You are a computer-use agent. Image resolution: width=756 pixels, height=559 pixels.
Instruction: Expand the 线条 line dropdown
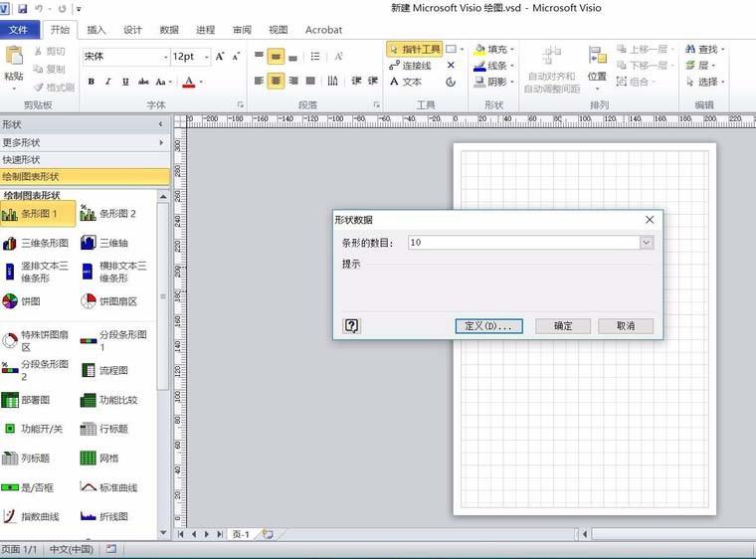(x=512, y=65)
